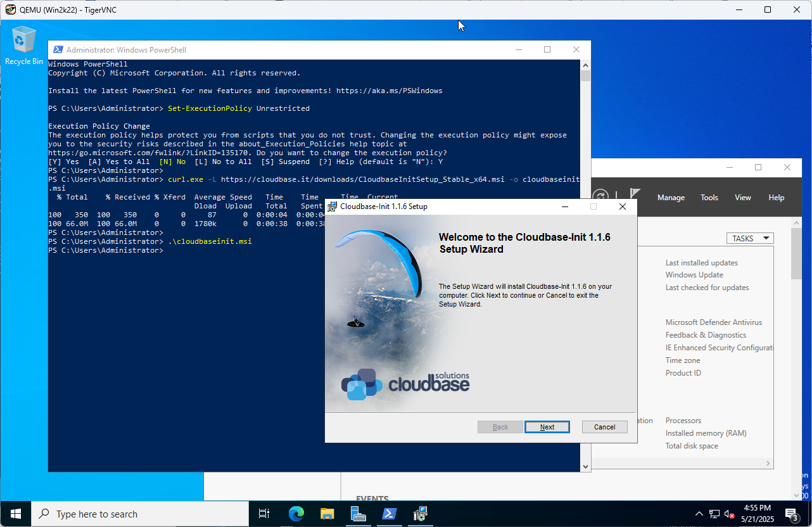
Task: Open File Explorer from the taskbar
Action: (x=327, y=514)
